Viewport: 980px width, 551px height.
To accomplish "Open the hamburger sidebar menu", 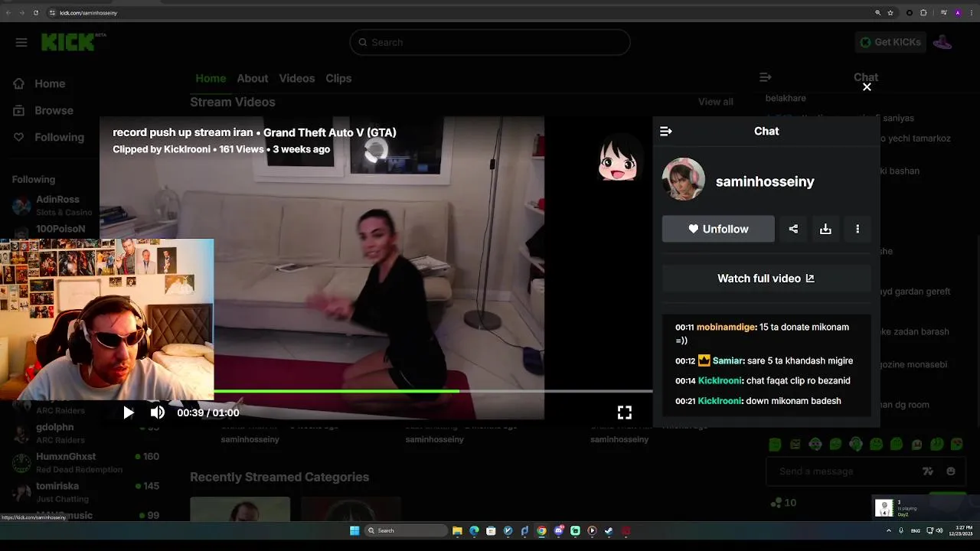I will tap(21, 42).
